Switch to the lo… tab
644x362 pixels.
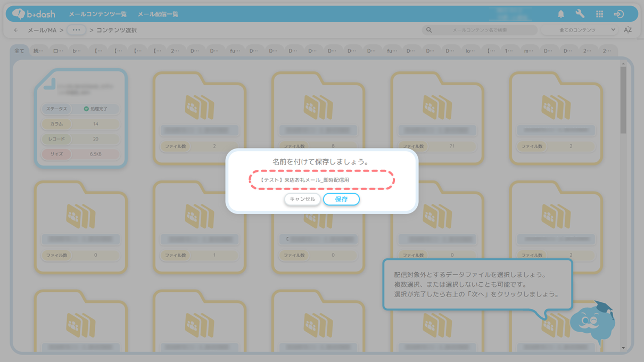(470, 51)
